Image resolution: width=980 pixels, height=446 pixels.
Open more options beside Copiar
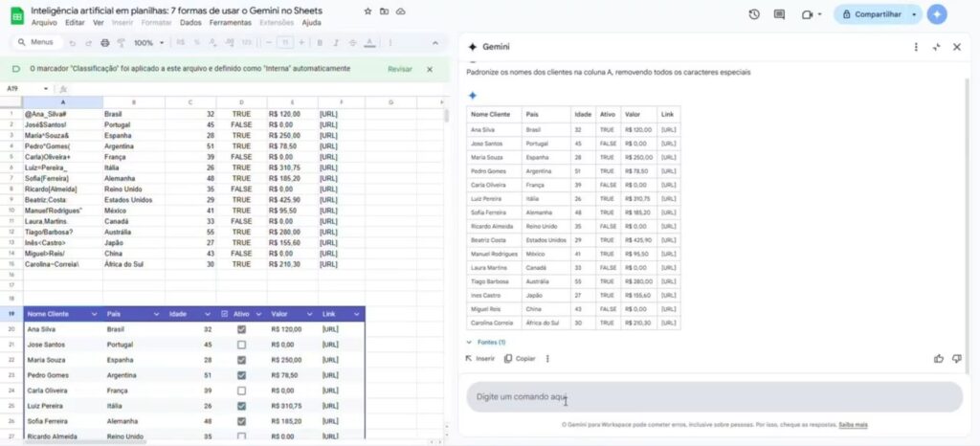[x=547, y=359]
